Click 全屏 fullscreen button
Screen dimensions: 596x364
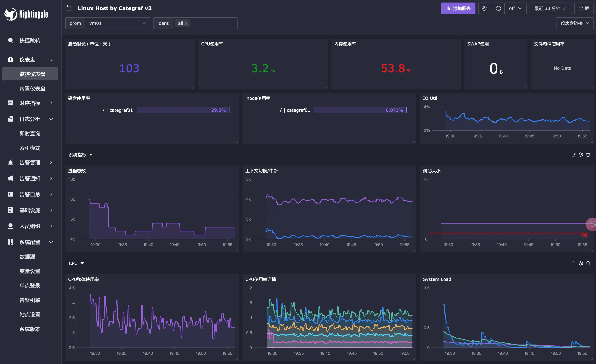[x=583, y=9]
